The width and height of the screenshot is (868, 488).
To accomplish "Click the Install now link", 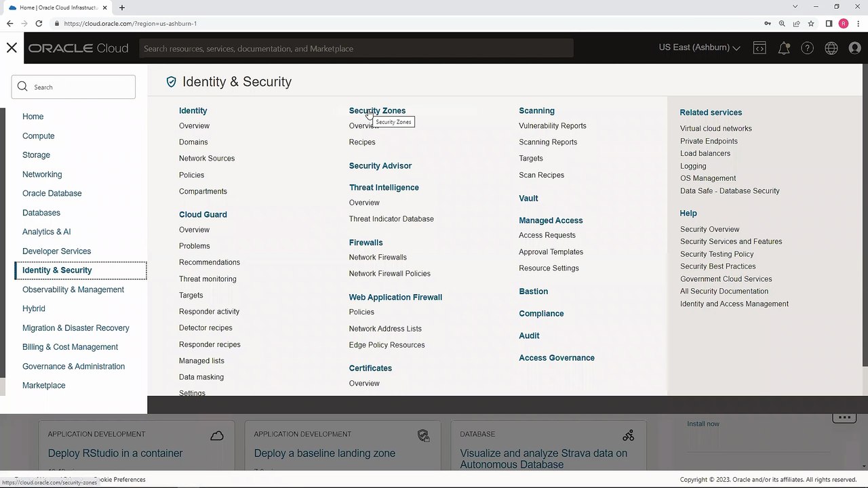I will coord(703,424).
